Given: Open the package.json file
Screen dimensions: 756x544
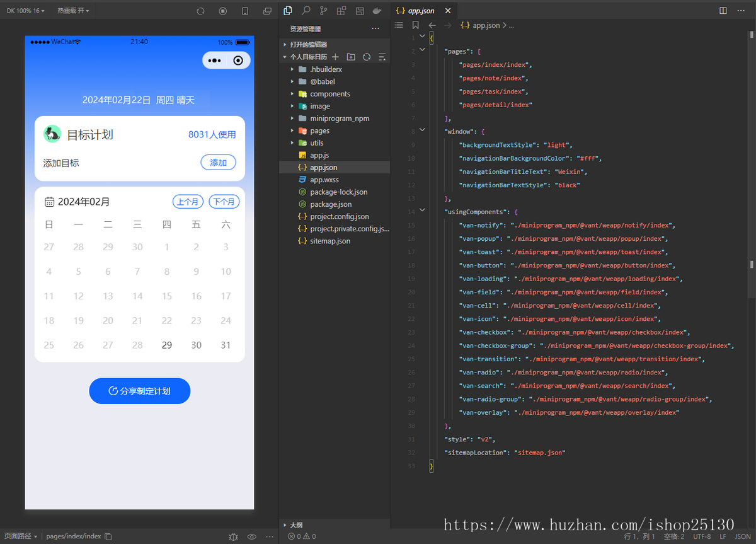Looking at the screenshot, I should pyautogui.click(x=335, y=204).
